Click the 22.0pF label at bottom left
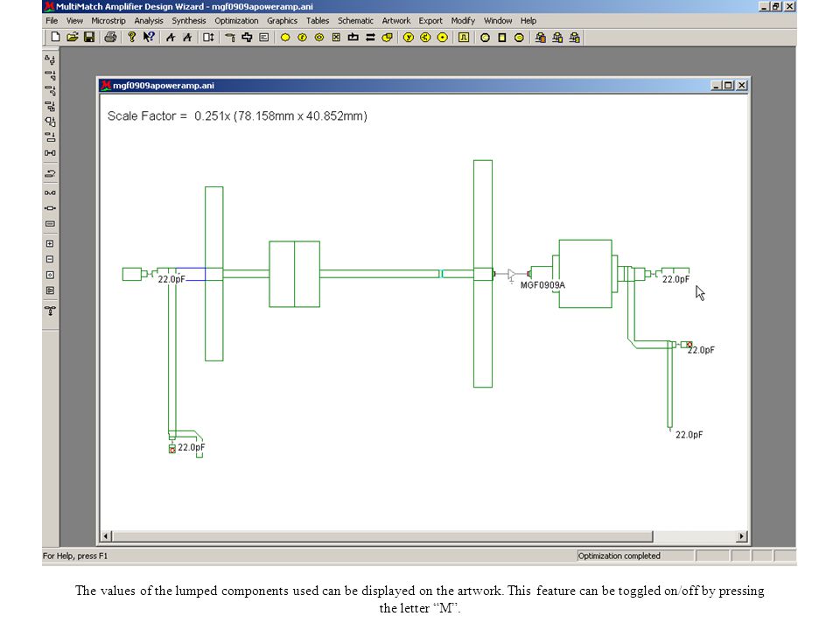The height and width of the screenshot is (630, 840). point(192,447)
